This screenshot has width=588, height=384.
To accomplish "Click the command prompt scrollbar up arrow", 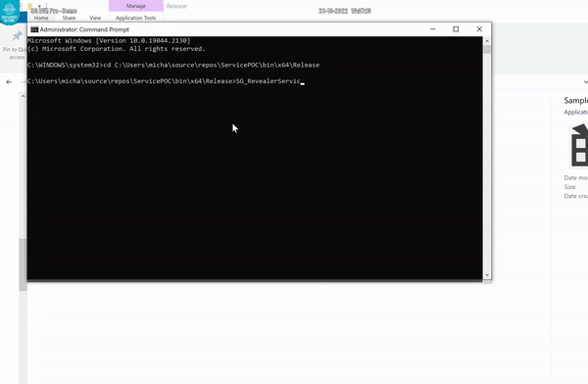I will pos(487,41).
